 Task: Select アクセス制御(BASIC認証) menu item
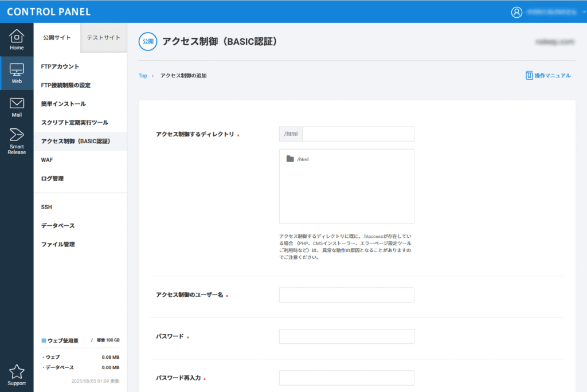pos(80,142)
